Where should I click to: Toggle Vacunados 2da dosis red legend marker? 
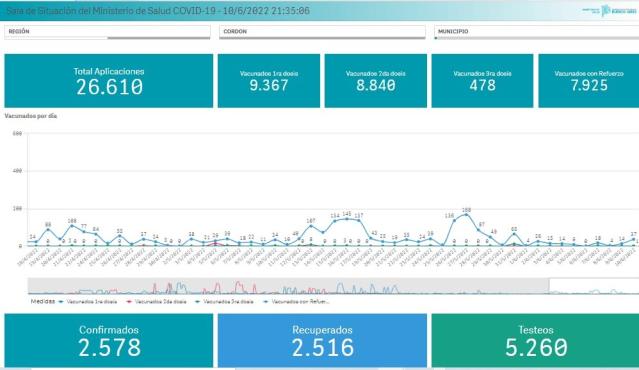130,302
